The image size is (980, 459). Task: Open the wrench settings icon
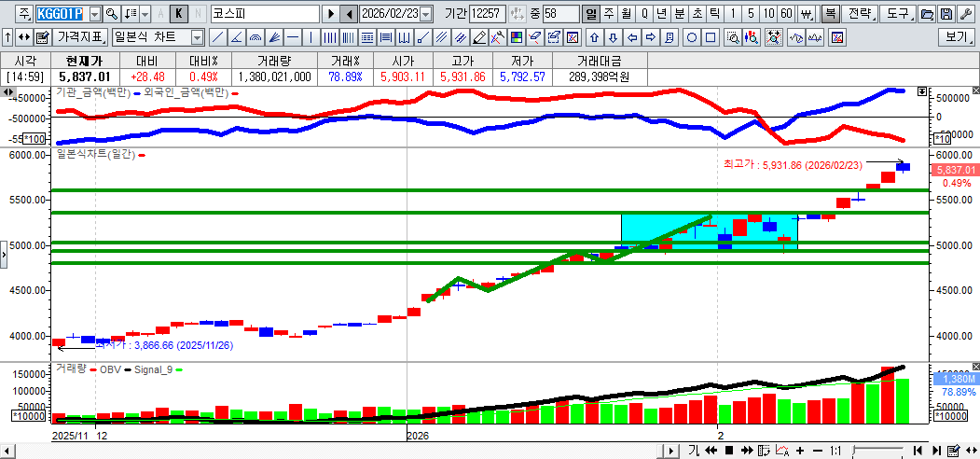point(964,14)
